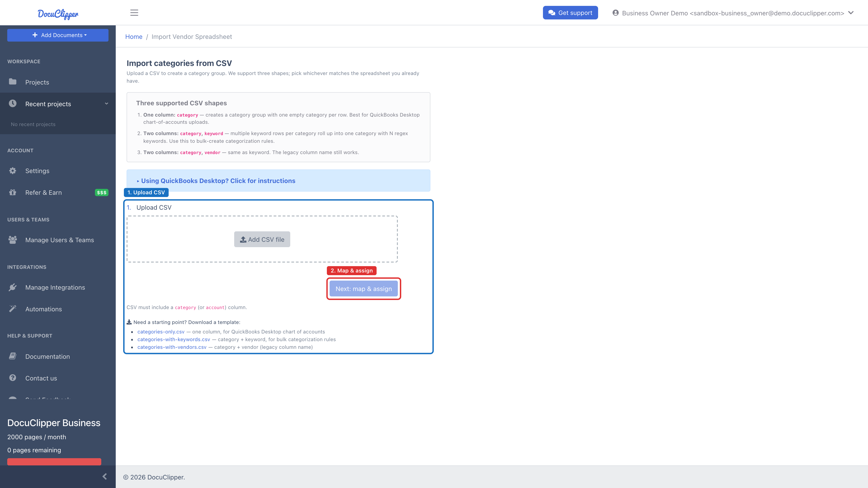Go to Home via the breadcrumb
This screenshot has width=868, height=488.
(134, 37)
